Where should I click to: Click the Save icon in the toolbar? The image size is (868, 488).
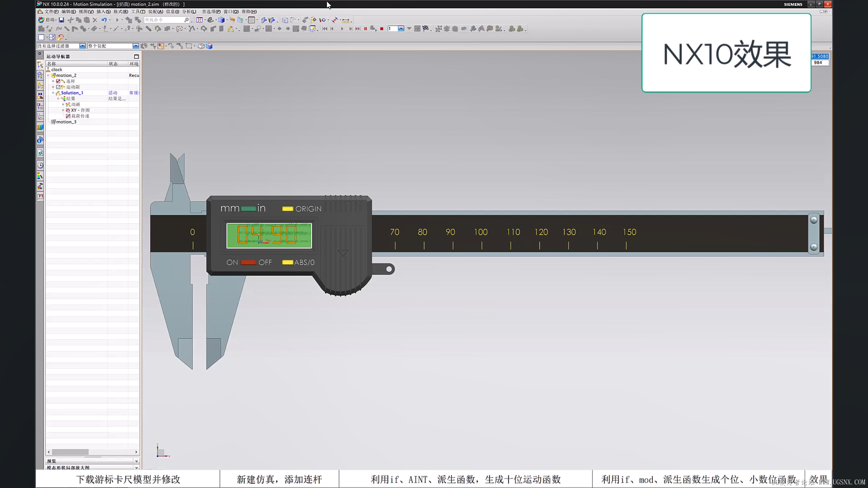(61, 20)
